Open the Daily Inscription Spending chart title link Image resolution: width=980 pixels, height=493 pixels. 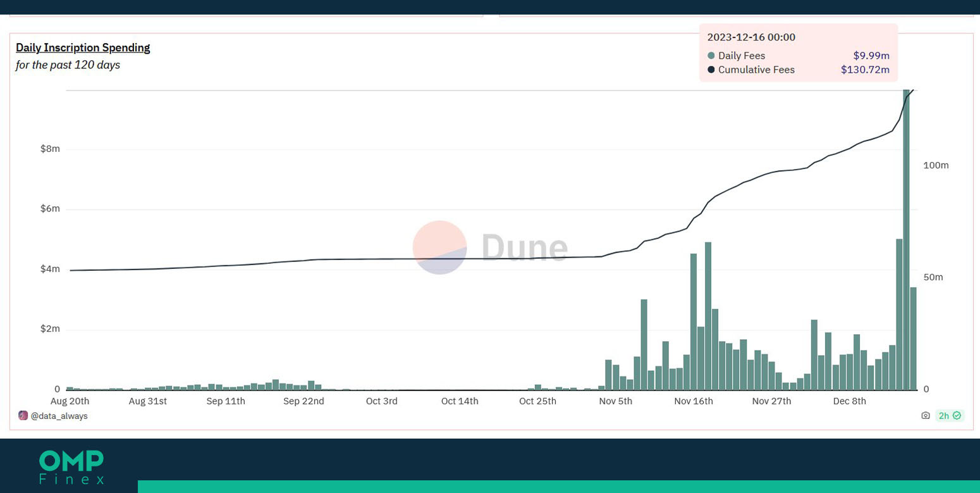83,47
